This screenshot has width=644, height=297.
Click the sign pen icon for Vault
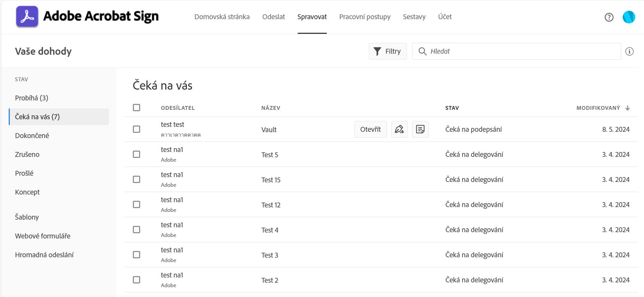point(399,129)
